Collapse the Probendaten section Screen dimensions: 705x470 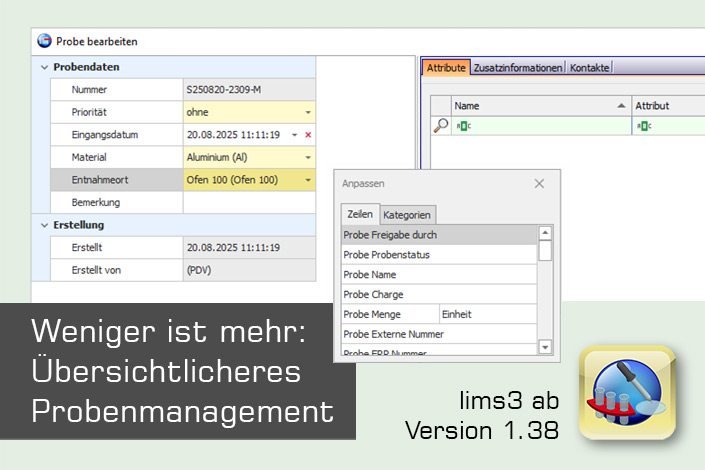point(44,68)
